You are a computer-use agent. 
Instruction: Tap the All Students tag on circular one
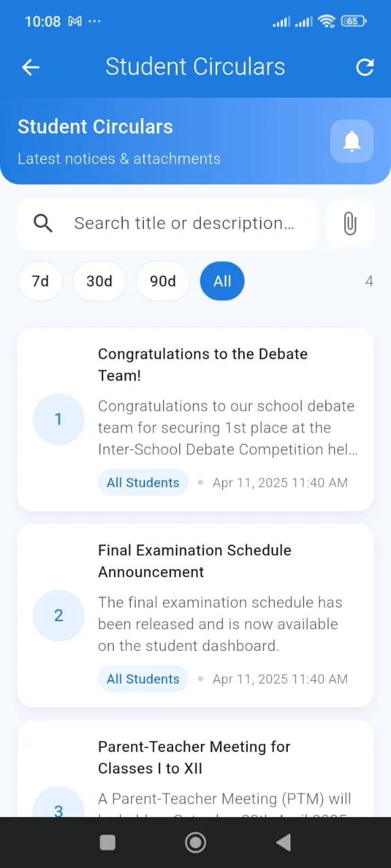click(x=143, y=482)
